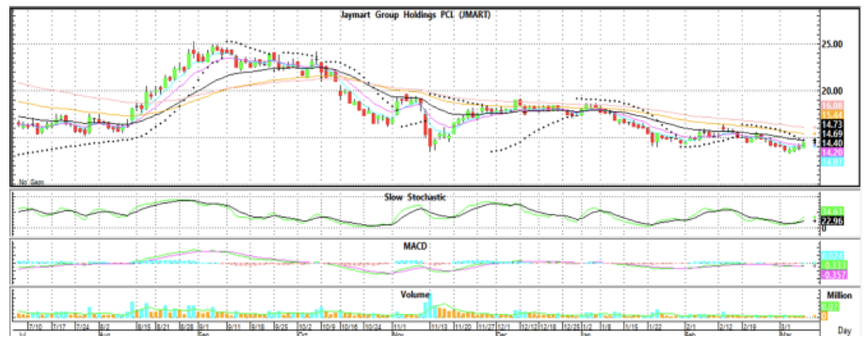
Task: Click the 12/12 date label
Action: point(529,327)
